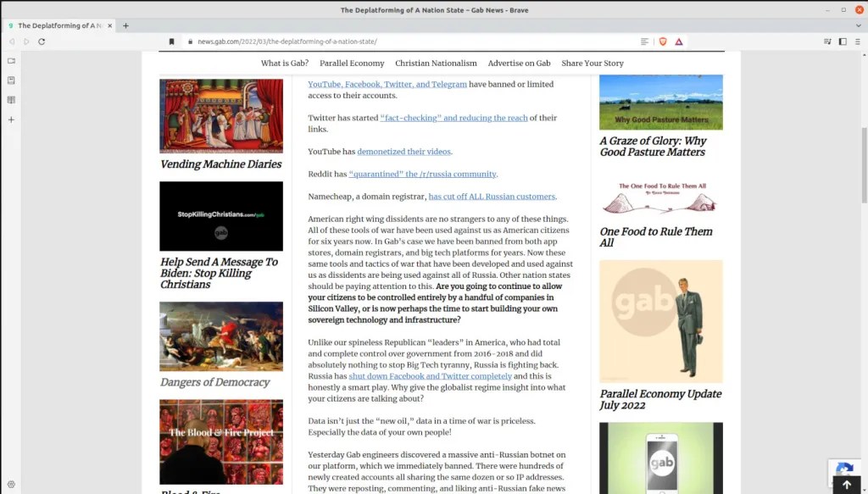Open sidebar settings gear icon
The image size is (868, 494).
(x=11, y=485)
